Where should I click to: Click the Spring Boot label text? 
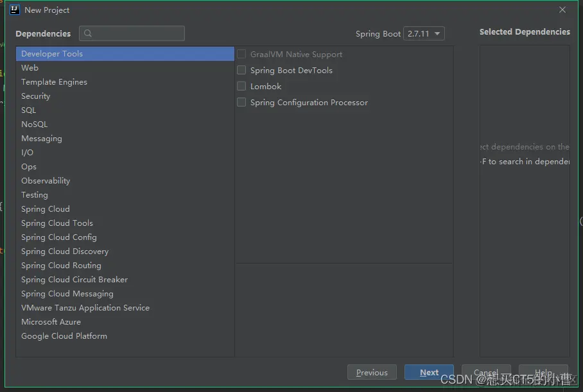pos(378,34)
